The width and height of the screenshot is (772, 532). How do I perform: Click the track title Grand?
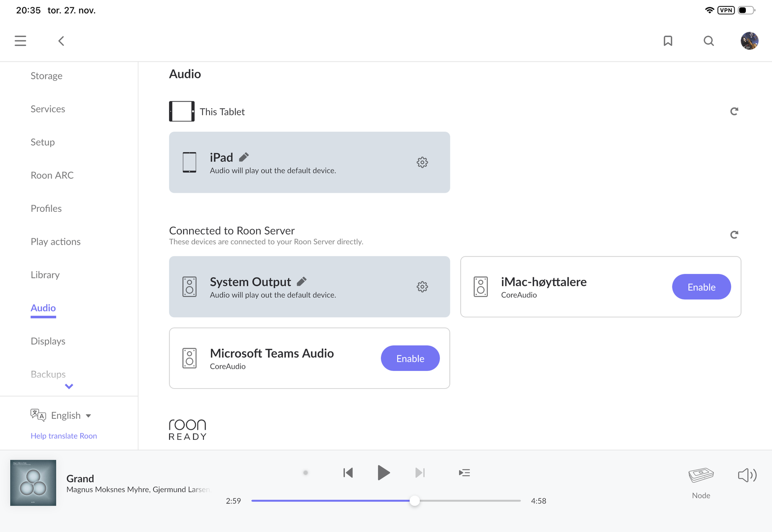80,478
